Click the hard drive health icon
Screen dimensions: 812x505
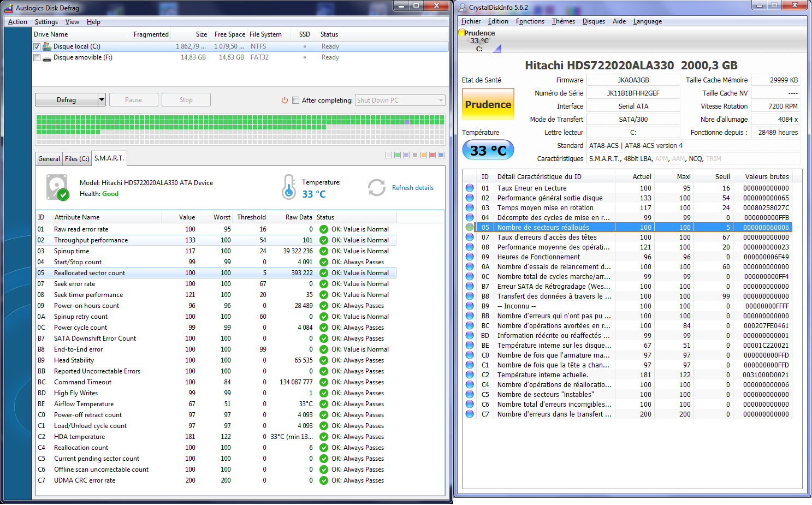click(x=57, y=187)
